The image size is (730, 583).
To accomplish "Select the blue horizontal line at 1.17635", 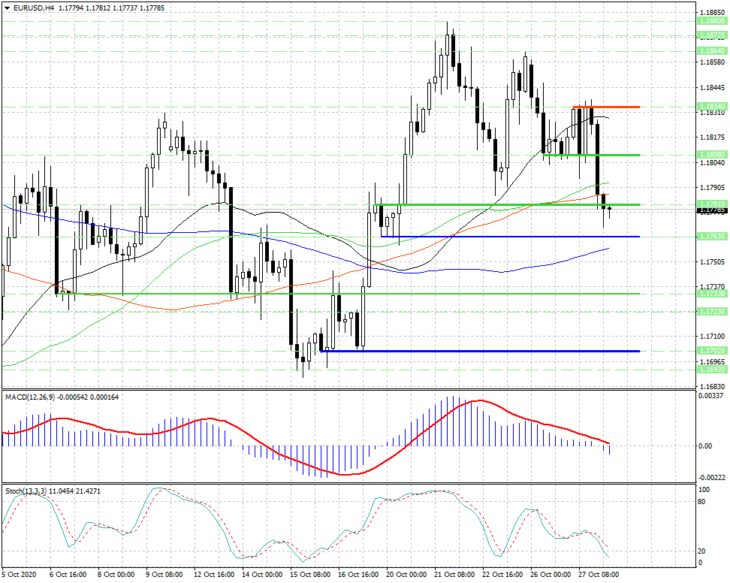I will pos(510,237).
